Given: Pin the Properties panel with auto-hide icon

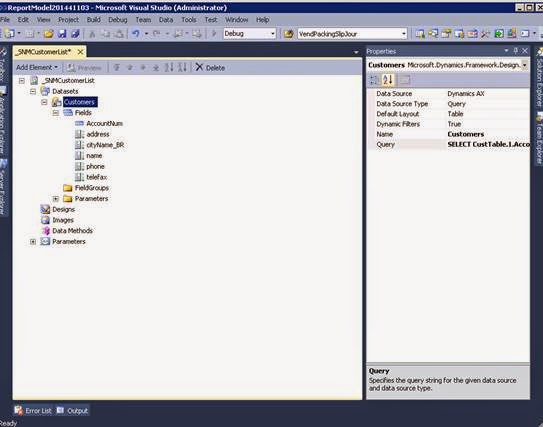Looking at the screenshot, I should coord(516,51).
